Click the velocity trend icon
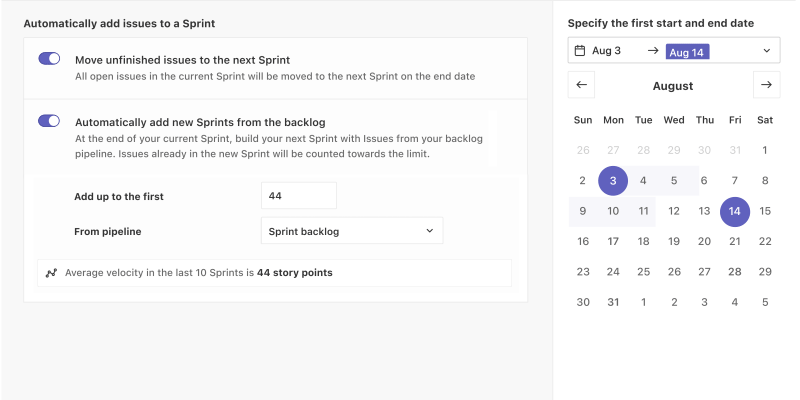The height and width of the screenshot is (400, 800). (52, 272)
